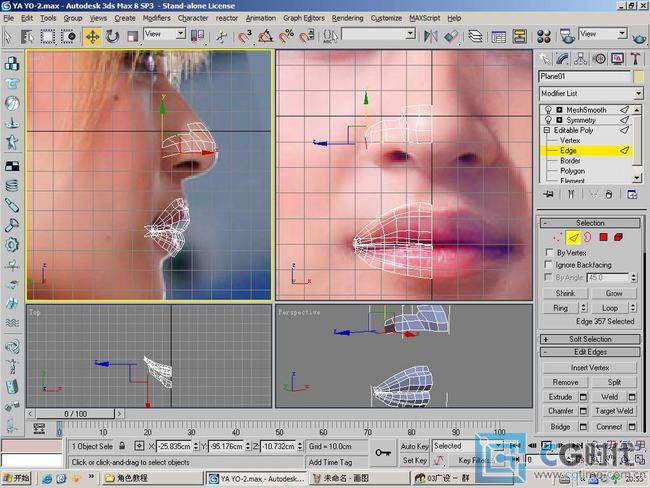Screen dimensions: 650x488
Task: Select Vertex level in modifier stack
Action: click(x=570, y=141)
